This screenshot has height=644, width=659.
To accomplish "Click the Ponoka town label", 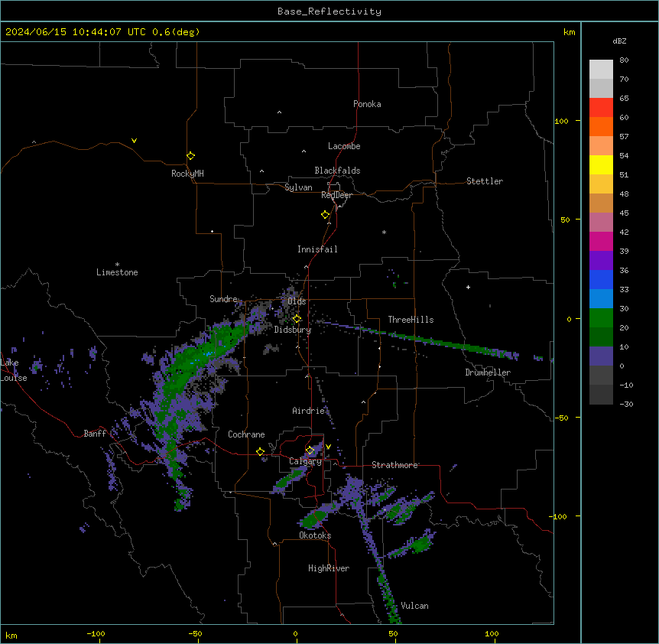I will tap(367, 104).
